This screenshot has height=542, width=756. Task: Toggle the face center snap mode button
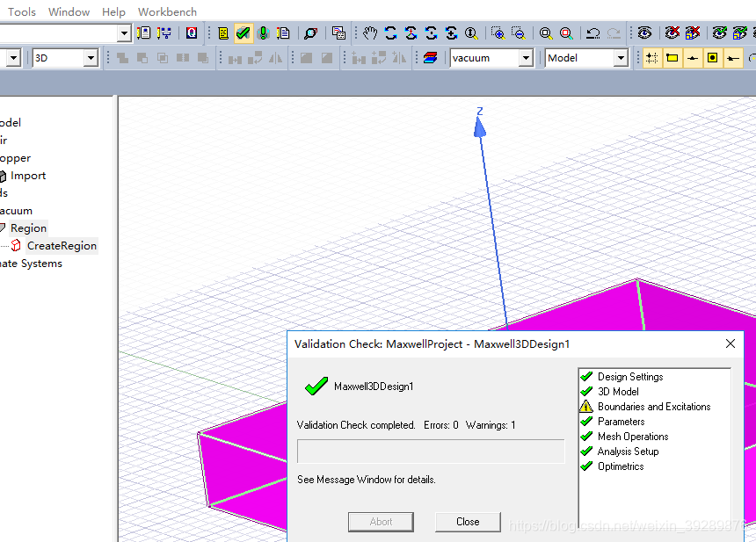(x=713, y=58)
